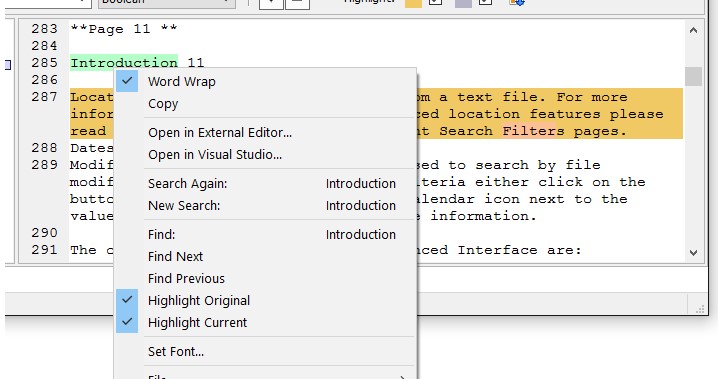Click line number 289
The image size is (718, 379).
[44, 164]
